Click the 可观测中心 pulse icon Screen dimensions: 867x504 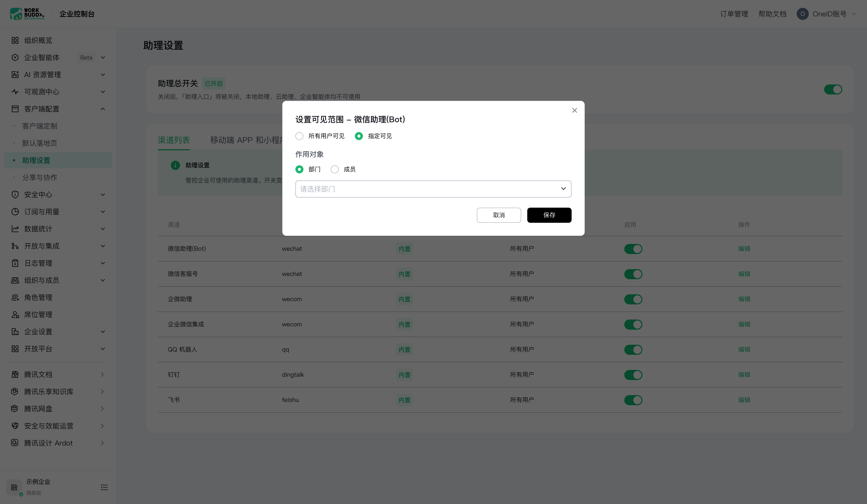pos(15,92)
